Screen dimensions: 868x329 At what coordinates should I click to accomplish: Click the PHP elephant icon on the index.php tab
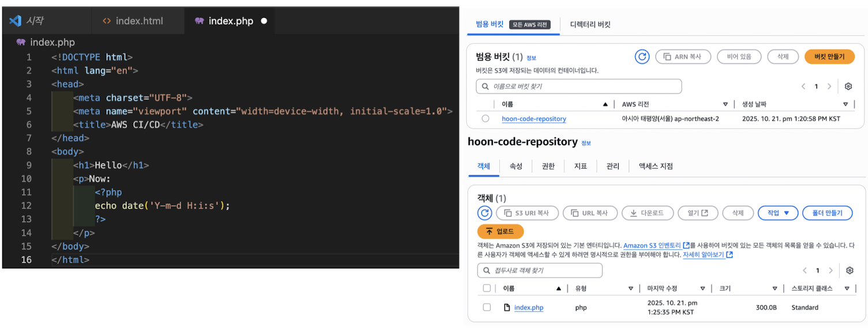coord(199,21)
